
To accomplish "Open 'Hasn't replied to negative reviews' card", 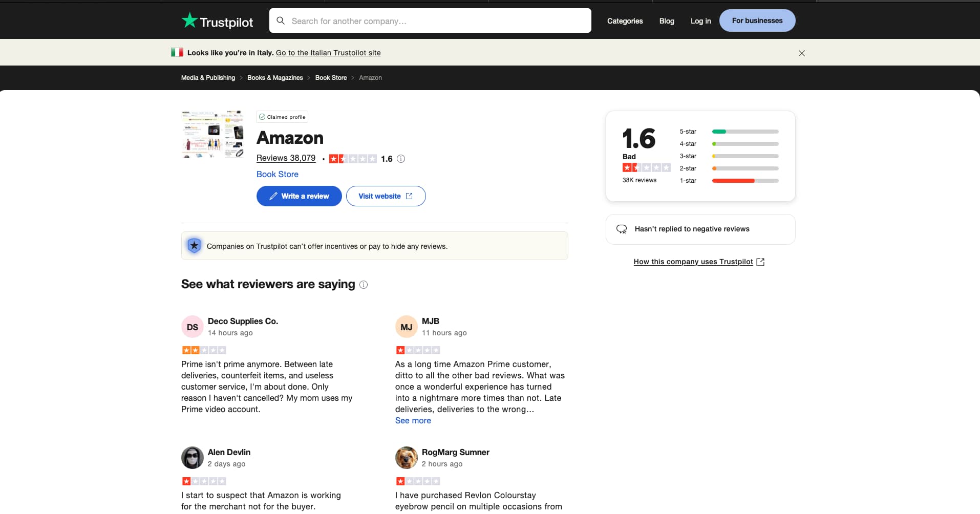I will [x=700, y=229].
